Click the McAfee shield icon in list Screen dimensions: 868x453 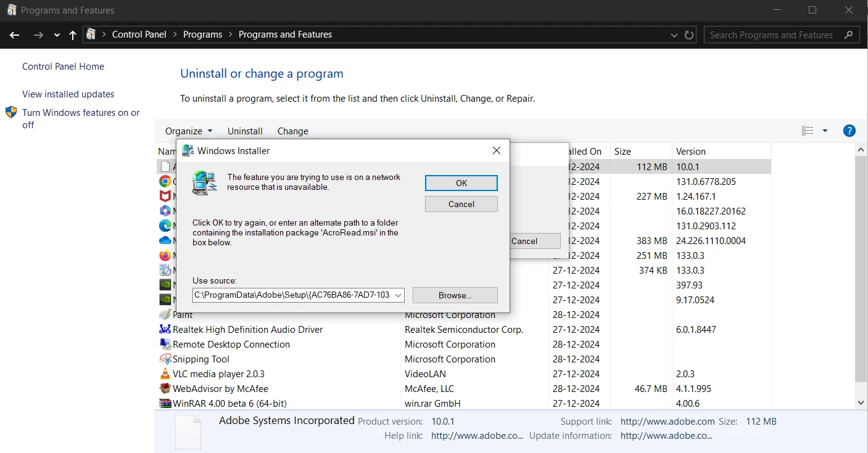coord(165,196)
